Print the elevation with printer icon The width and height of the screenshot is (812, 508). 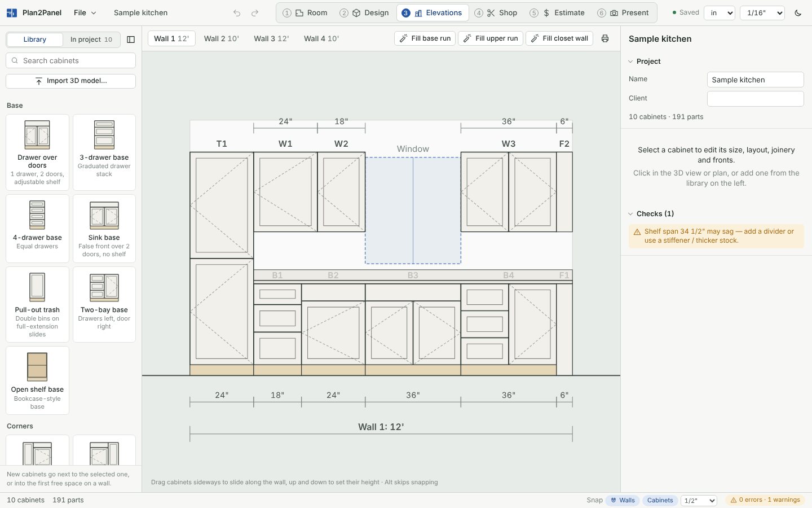point(605,38)
